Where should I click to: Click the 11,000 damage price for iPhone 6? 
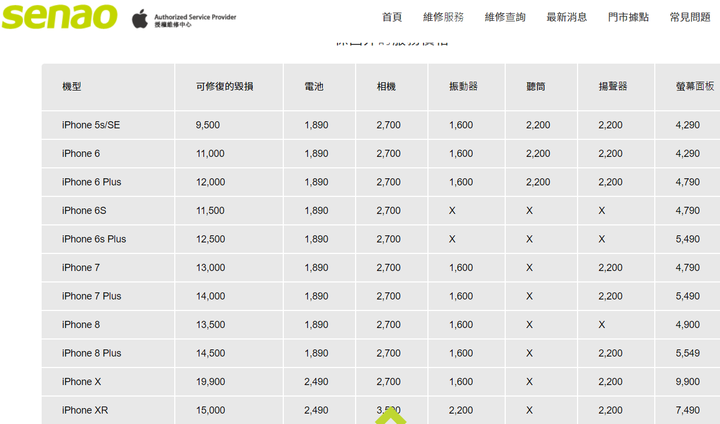click(210, 153)
